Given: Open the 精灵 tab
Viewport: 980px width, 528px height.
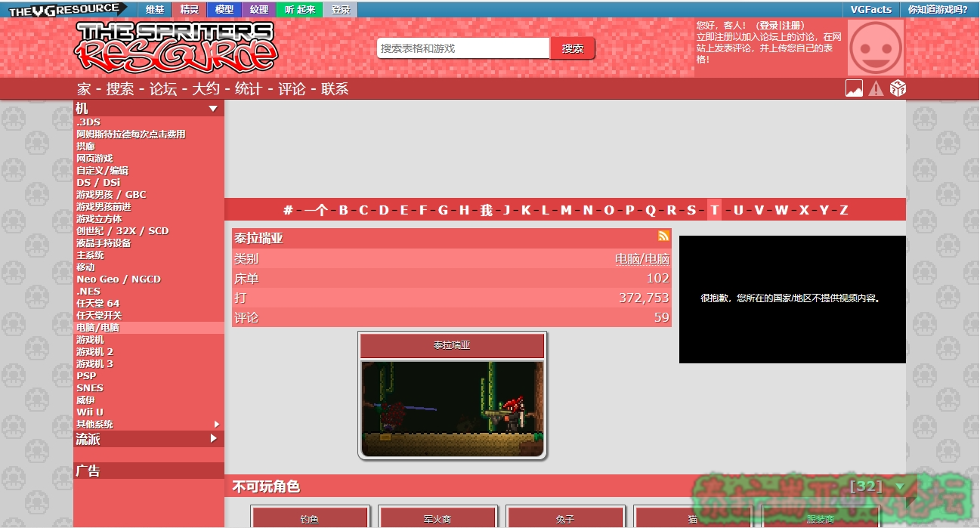Looking at the screenshot, I should pyautogui.click(x=189, y=10).
